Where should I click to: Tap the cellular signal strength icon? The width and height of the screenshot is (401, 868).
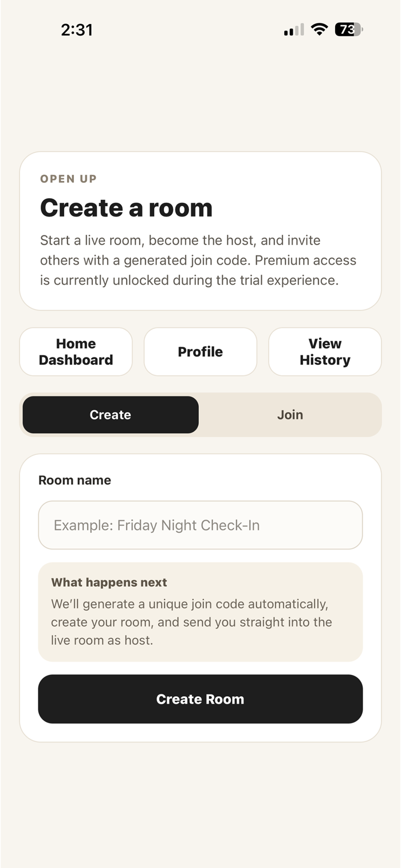click(294, 30)
